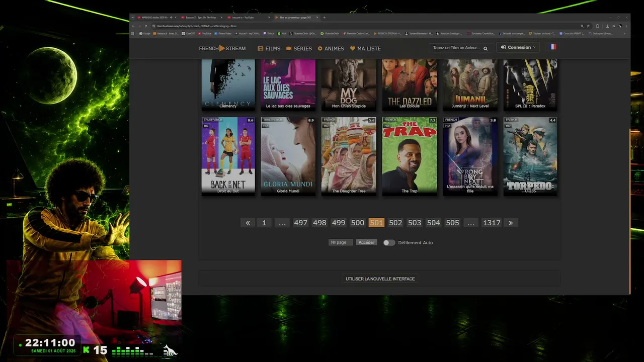Open the Droit au But poster
This screenshot has width=644, height=362.
(x=228, y=156)
